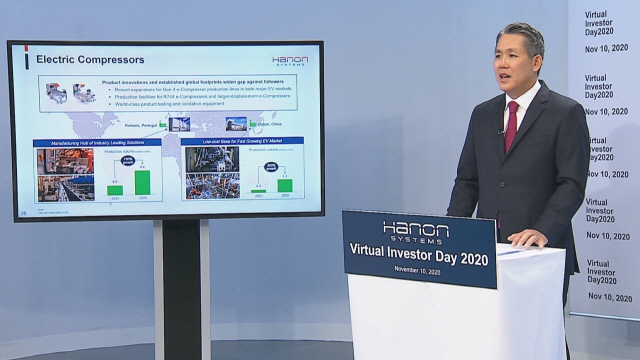Click the Virtual Investor Day 2020 podium text

419,255
